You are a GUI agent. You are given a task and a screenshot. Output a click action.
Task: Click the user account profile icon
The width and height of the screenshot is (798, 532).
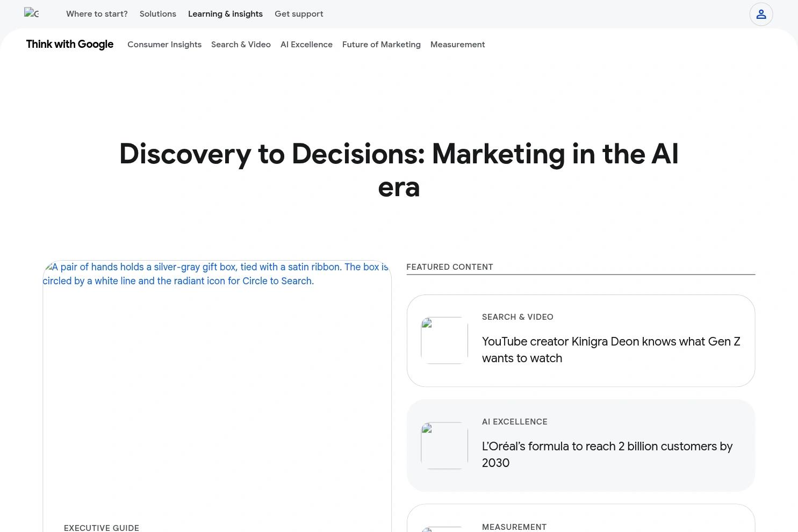click(761, 15)
